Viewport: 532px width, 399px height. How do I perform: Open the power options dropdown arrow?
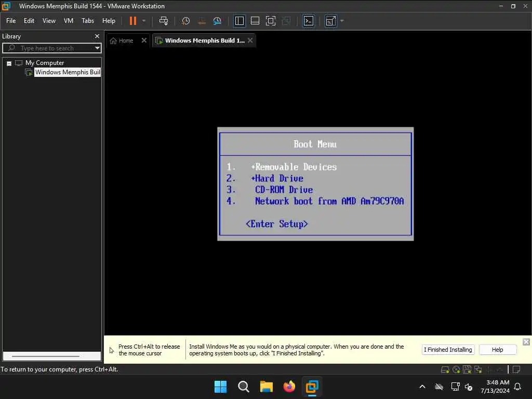(144, 21)
